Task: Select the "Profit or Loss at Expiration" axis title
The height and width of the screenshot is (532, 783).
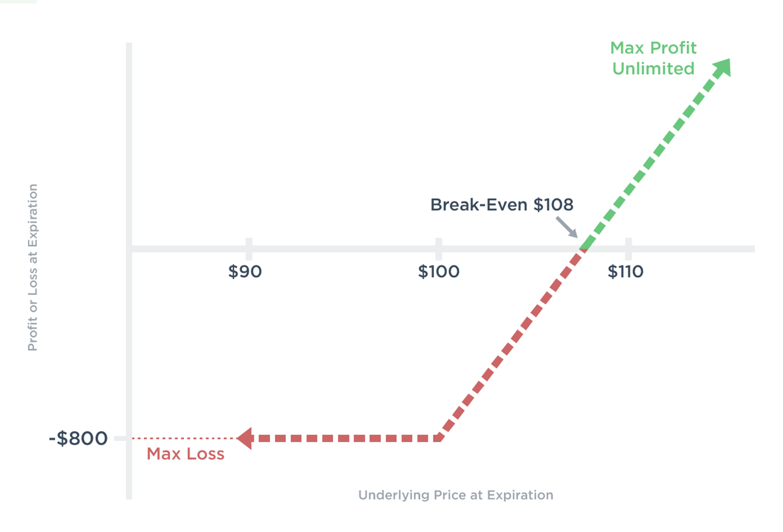Action: (33, 267)
